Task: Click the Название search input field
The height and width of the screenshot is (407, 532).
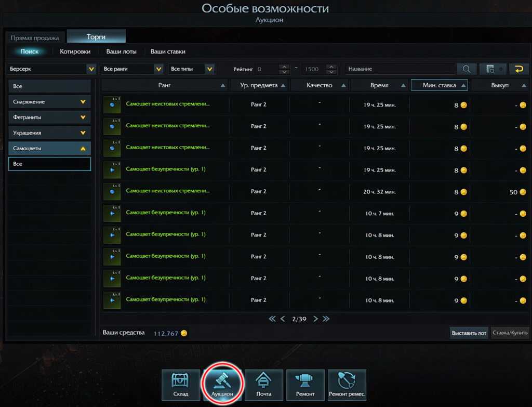Action: tap(399, 69)
